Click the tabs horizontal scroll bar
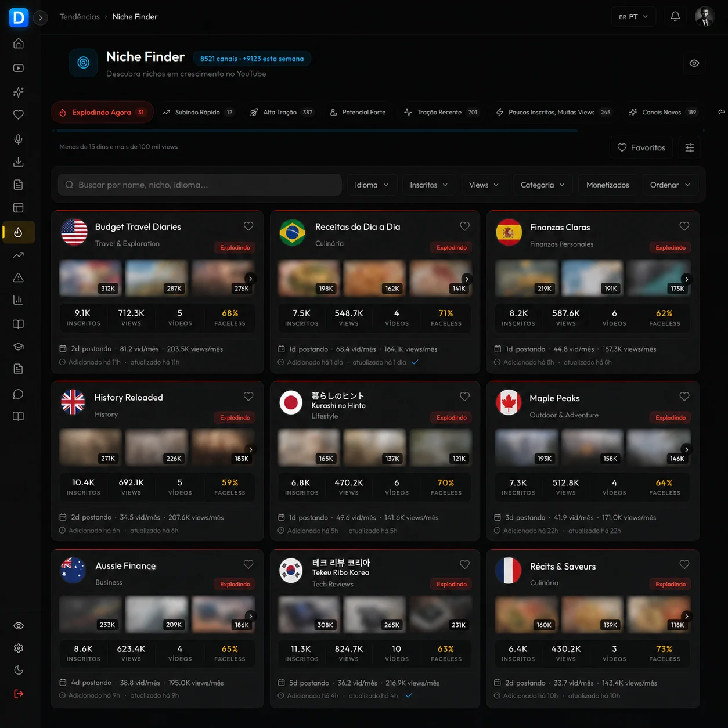This screenshot has height=728, width=728. (316, 131)
